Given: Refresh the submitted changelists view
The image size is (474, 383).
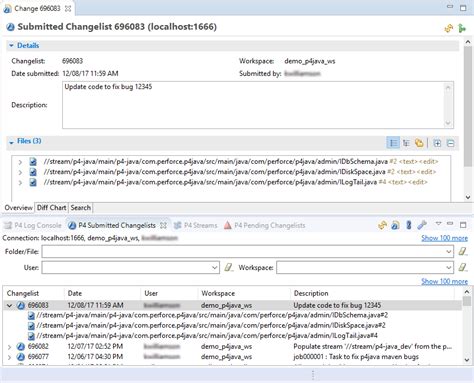Looking at the screenshot, I should [x=382, y=225].
